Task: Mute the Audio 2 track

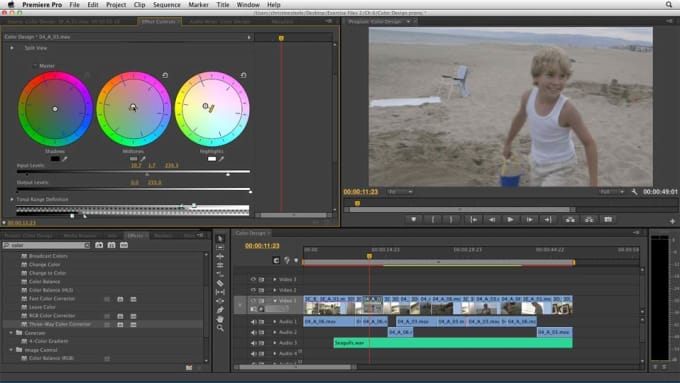Action: click(x=253, y=332)
